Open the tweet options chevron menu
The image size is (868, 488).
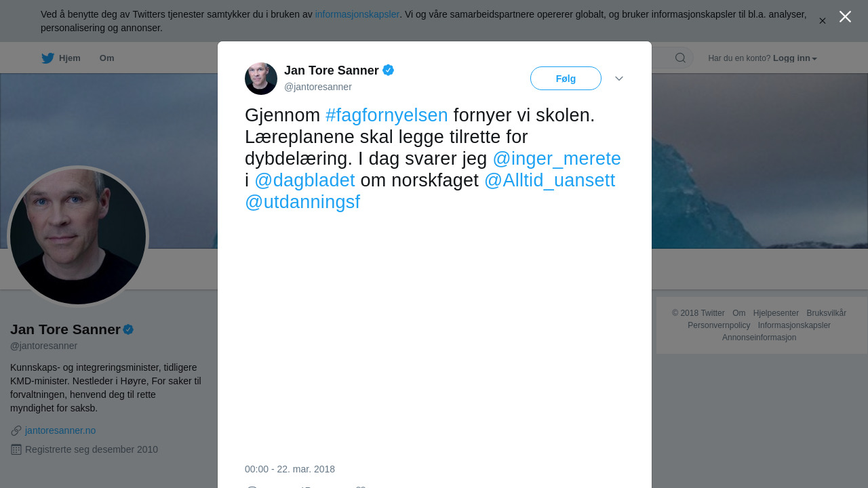click(x=619, y=79)
